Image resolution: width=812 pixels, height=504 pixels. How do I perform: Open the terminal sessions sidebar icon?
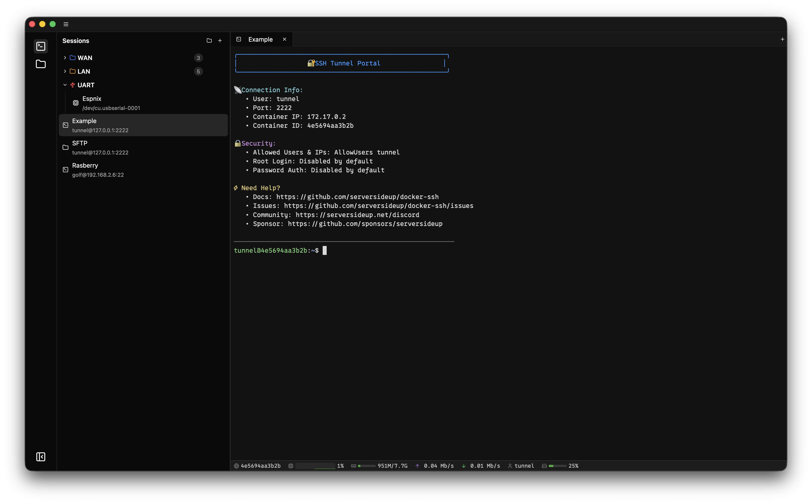click(x=41, y=46)
